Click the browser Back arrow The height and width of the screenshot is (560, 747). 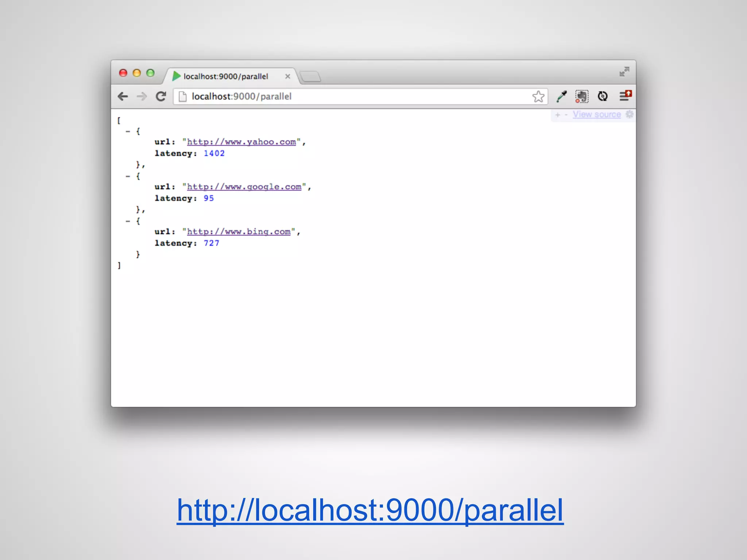click(x=123, y=97)
